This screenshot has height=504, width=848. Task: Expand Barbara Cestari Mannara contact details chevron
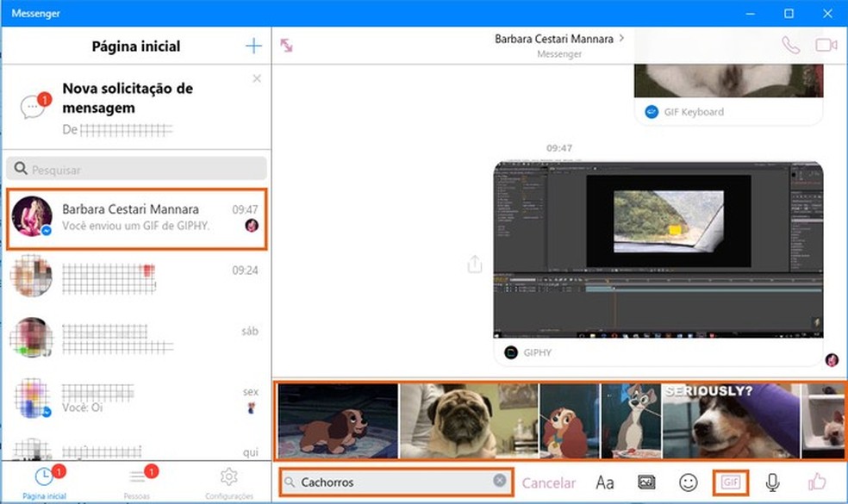622,39
